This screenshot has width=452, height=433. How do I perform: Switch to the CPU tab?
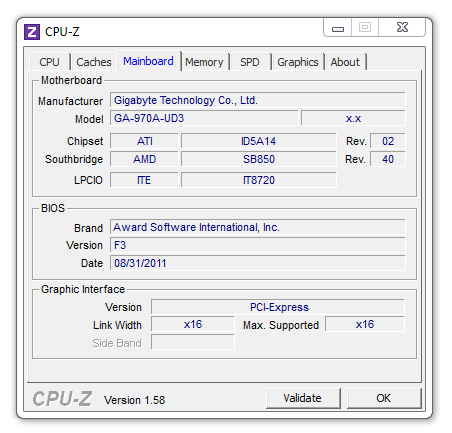coord(50,62)
